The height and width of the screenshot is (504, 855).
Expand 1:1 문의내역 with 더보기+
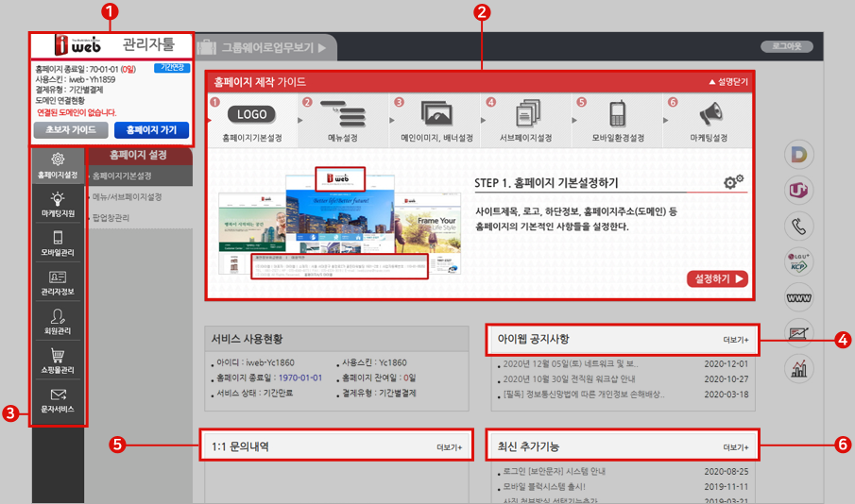tap(450, 447)
